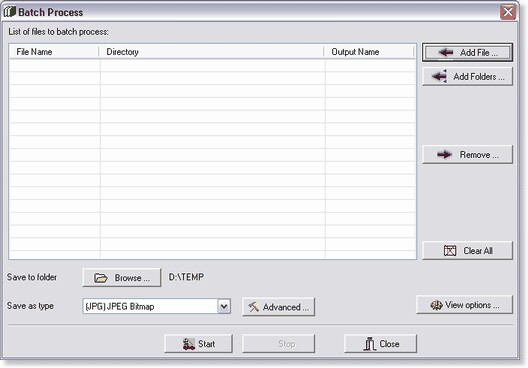The width and height of the screenshot is (528, 368).
Task: Click the Start button's runner icon
Action: (189, 344)
